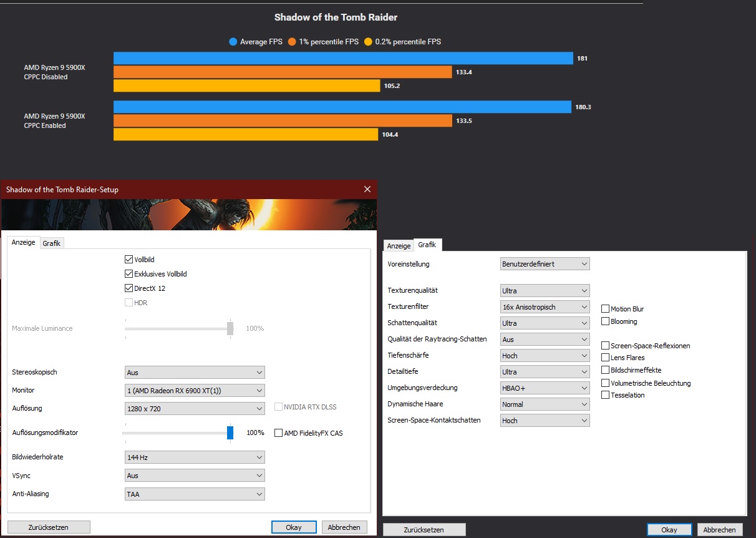Click the blue 181 bar for CPPC Disabled

point(343,58)
